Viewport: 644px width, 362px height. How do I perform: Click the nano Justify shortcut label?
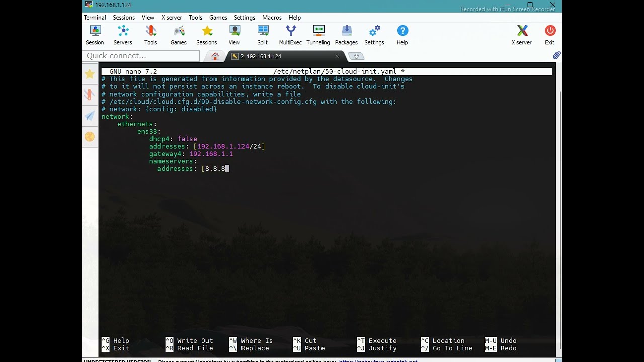click(x=382, y=348)
